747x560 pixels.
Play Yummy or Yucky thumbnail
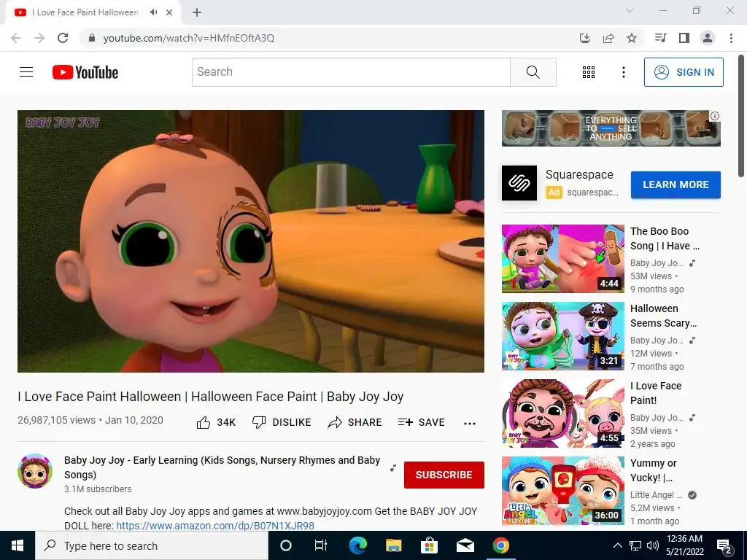tap(562, 491)
